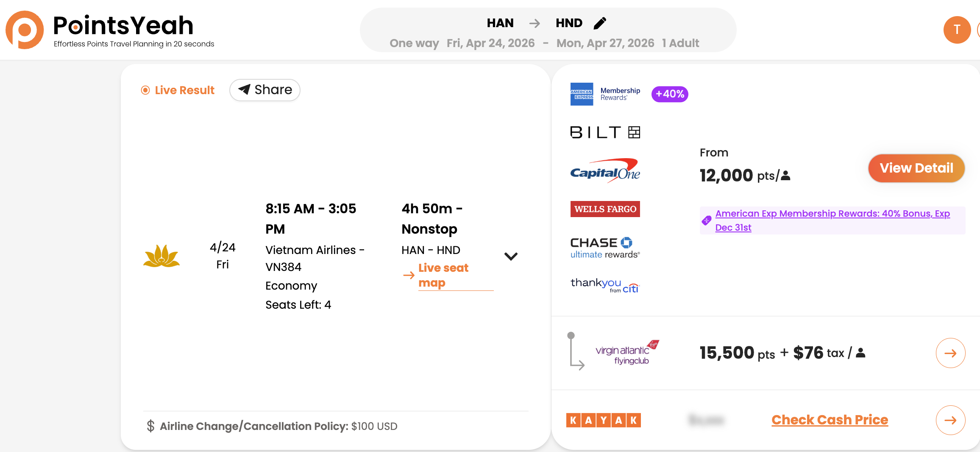Viewport: 980px width, 452px height.
Task: Open the Live seat map link
Action: point(443,275)
